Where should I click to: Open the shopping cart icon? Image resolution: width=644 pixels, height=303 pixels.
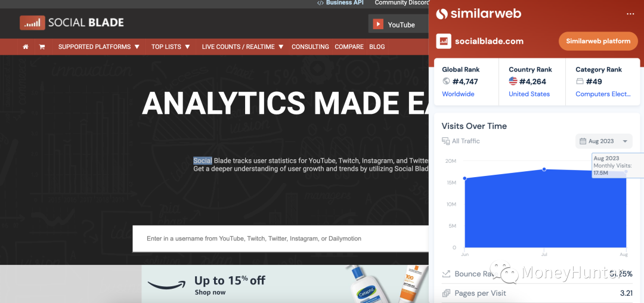coord(42,47)
